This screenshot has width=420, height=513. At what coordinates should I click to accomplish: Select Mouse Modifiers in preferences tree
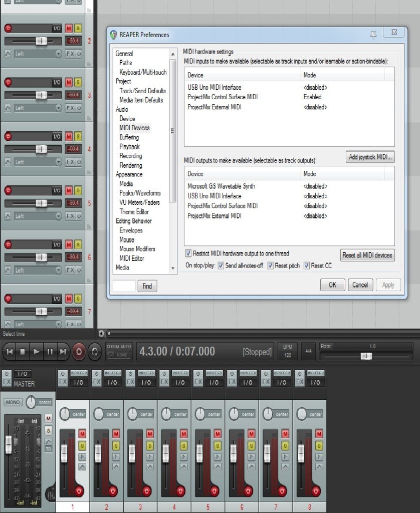[x=137, y=249]
